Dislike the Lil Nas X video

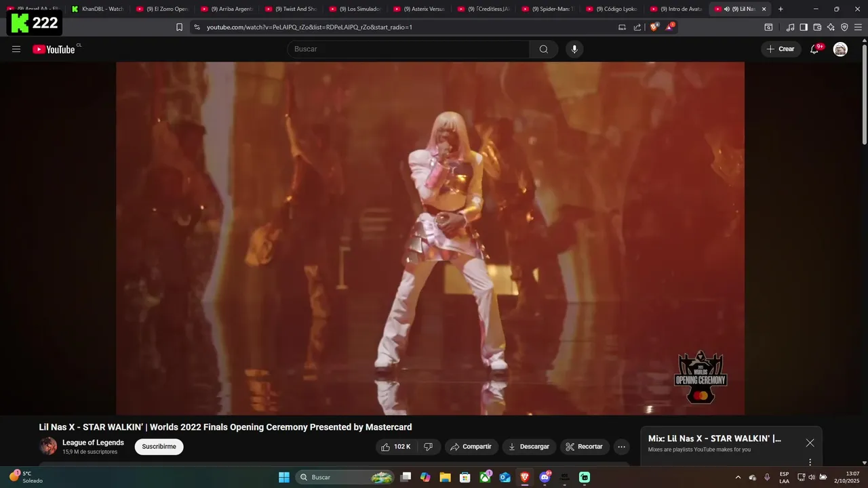click(x=428, y=447)
